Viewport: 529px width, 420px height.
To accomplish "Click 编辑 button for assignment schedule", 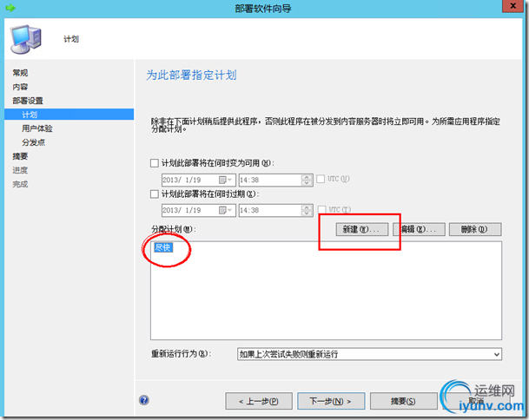I will coord(419,230).
